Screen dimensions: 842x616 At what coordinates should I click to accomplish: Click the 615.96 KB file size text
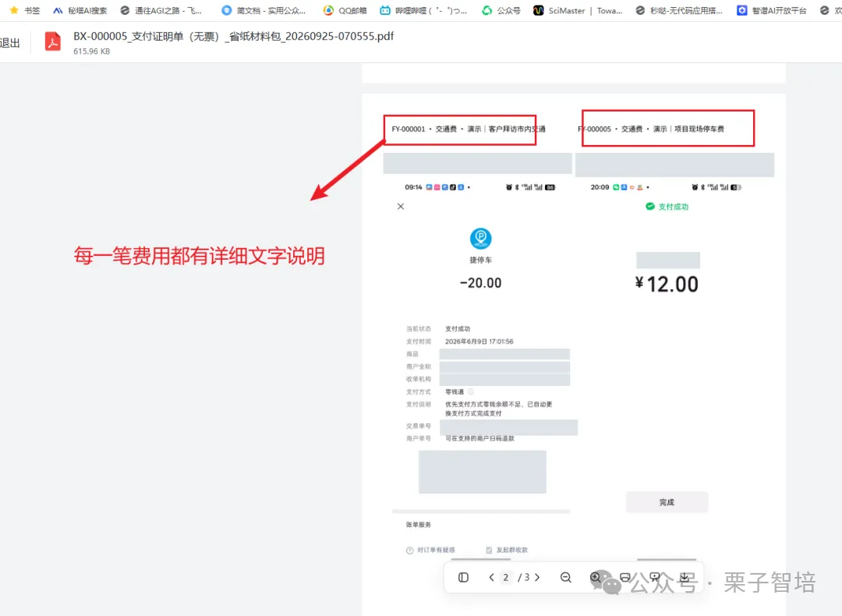[x=92, y=51]
